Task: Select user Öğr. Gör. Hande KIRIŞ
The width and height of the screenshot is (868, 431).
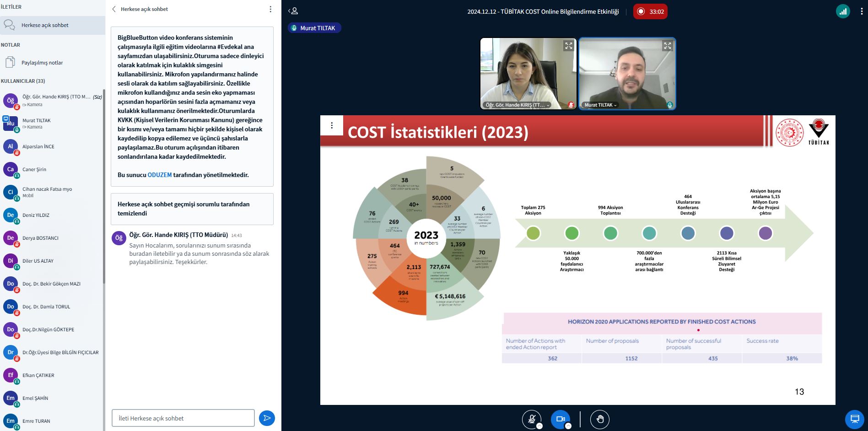Action: click(52, 101)
